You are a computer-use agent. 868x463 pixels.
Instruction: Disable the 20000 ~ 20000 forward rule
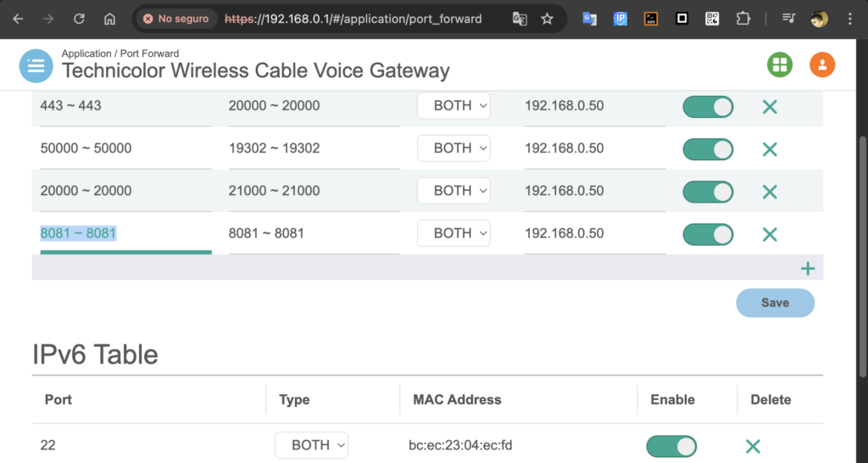pyautogui.click(x=708, y=192)
